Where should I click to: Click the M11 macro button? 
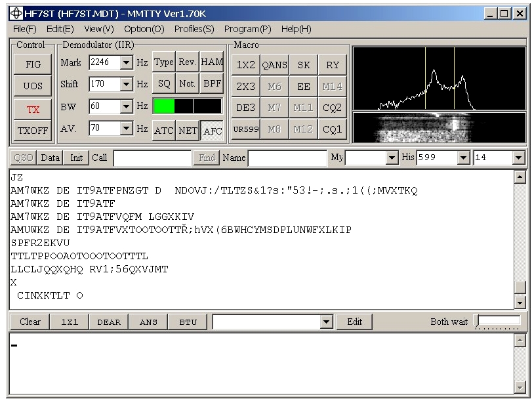pos(303,108)
